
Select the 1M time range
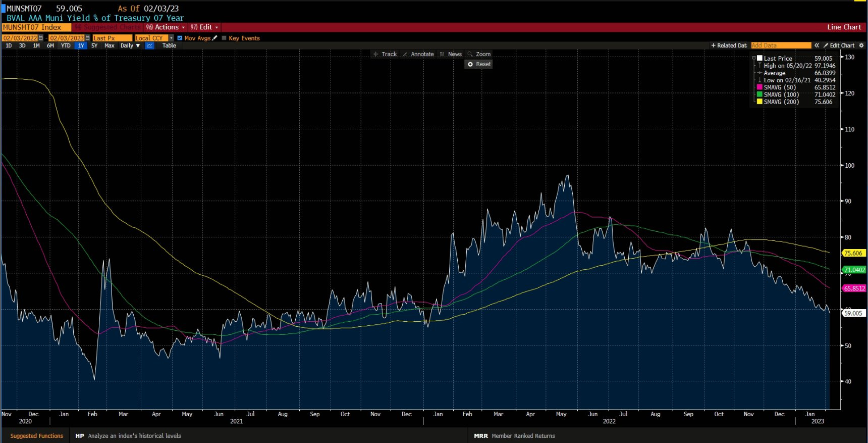[x=36, y=45]
